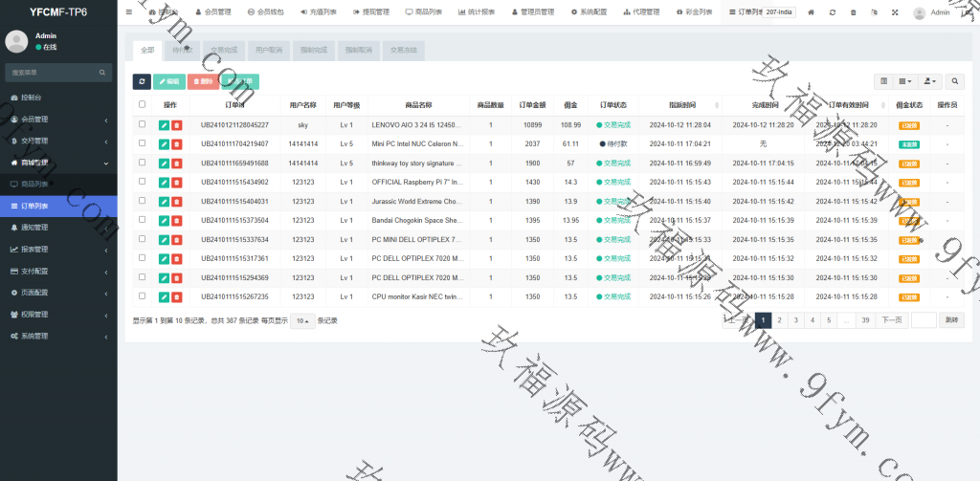Open the export data dropdown

coord(930,82)
